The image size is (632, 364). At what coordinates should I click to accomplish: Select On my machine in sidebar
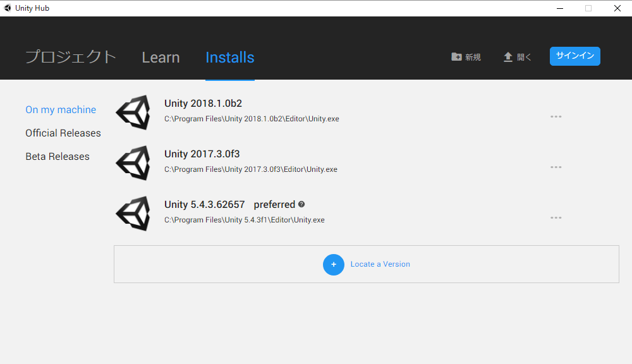tap(61, 110)
